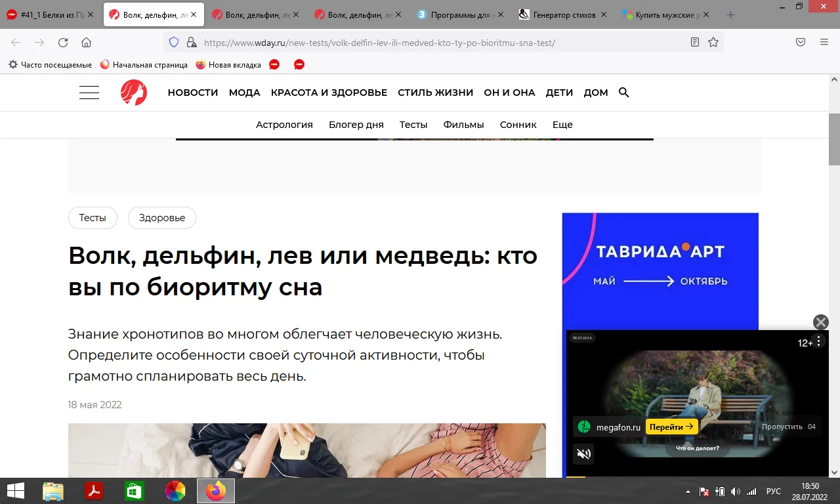Image resolution: width=840 pixels, height=504 pixels.
Task: Reload the page
Action: coord(62,42)
